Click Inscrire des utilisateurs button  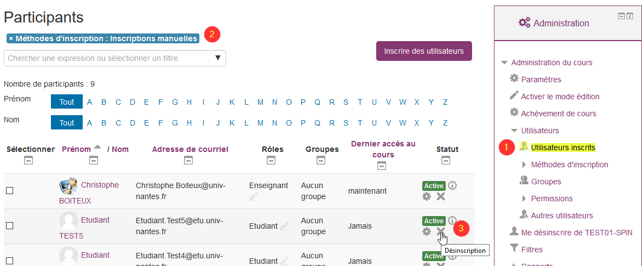click(x=424, y=51)
